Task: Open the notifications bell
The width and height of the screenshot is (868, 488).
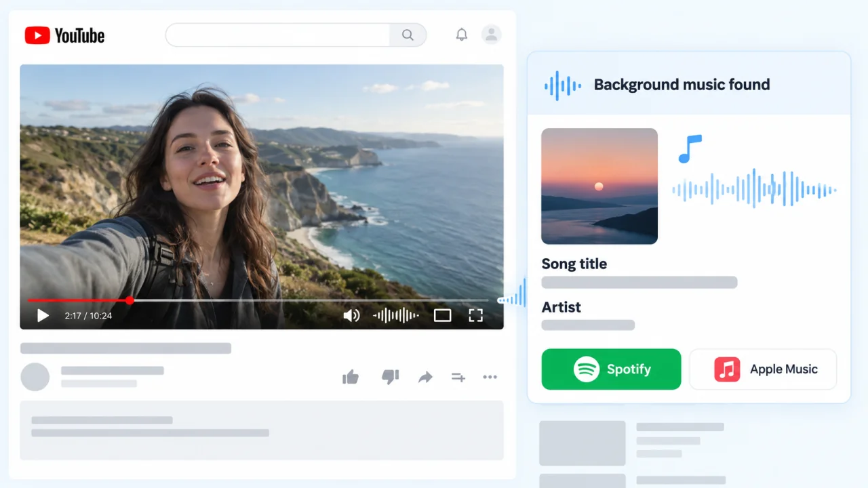Action: 462,35
